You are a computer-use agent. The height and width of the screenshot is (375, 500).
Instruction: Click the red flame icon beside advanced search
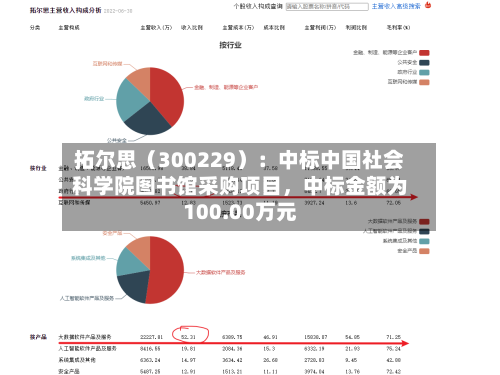click(x=428, y=5)
